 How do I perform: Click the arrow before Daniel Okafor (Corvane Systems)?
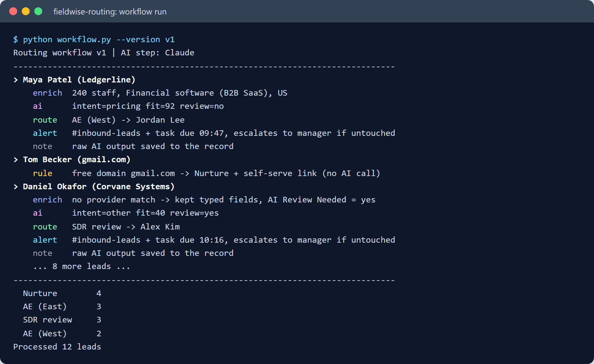[x=16, y=187]
